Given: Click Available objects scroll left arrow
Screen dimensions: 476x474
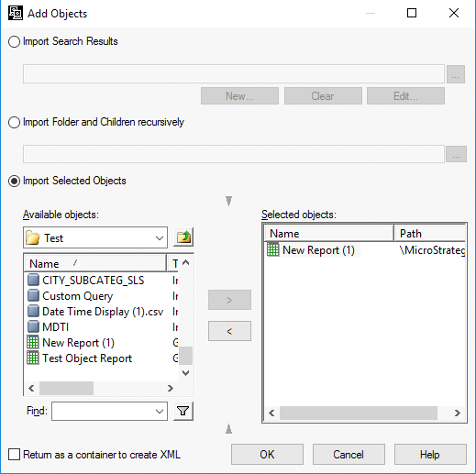Looking at the screenshot, I should click(x=31, y=388).
